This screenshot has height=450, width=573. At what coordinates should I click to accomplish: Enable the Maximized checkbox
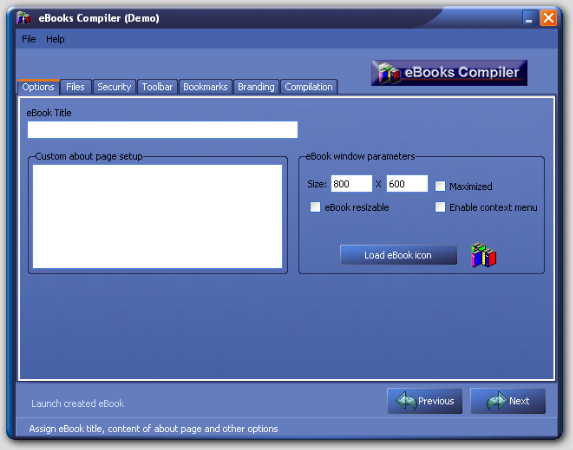pyautogui.click(x=440, y=186)
